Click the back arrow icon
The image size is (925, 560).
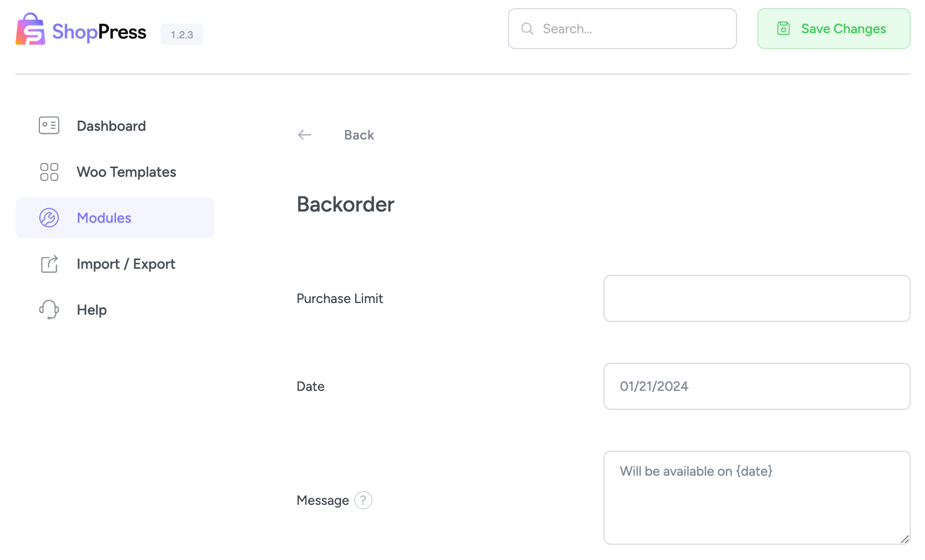coord(305,134)
